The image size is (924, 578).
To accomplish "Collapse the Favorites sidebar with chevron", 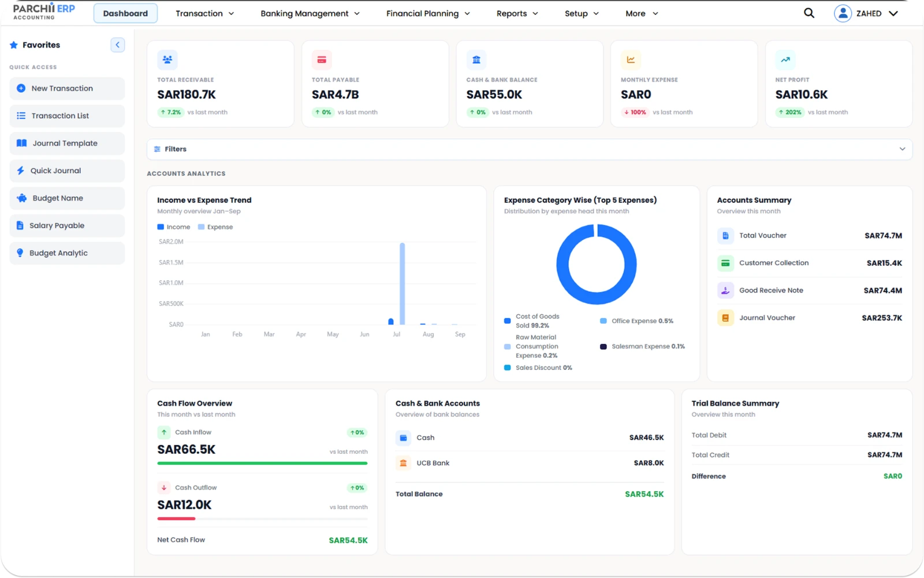I will click(118, 45).
